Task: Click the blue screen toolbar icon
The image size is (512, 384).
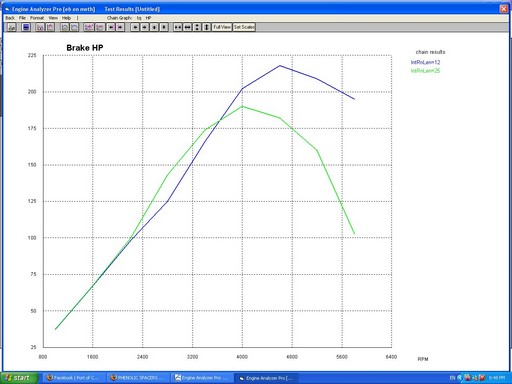Action: (26, 27)
